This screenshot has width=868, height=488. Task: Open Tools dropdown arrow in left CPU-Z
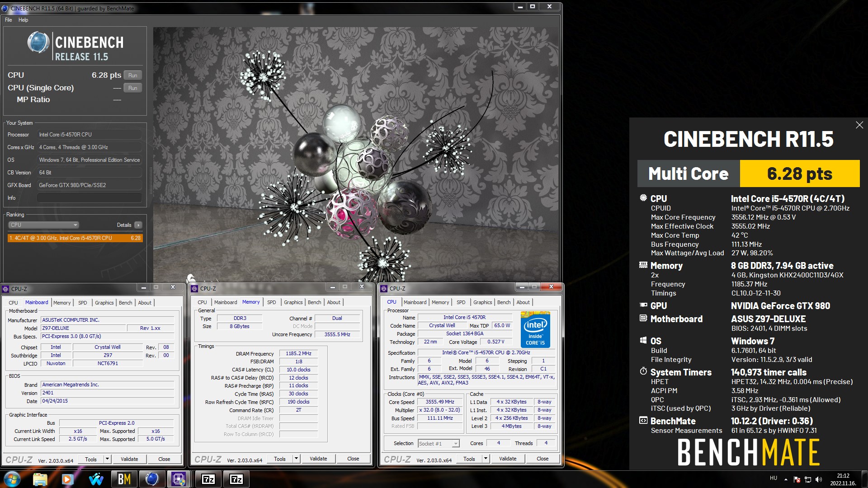(107, 459)
